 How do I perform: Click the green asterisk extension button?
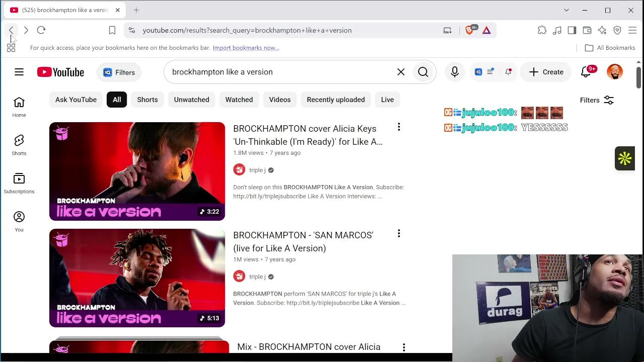tap(625, 158)
